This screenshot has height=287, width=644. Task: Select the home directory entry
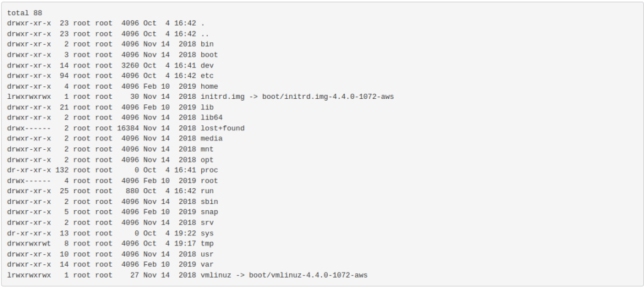(209, 87)
